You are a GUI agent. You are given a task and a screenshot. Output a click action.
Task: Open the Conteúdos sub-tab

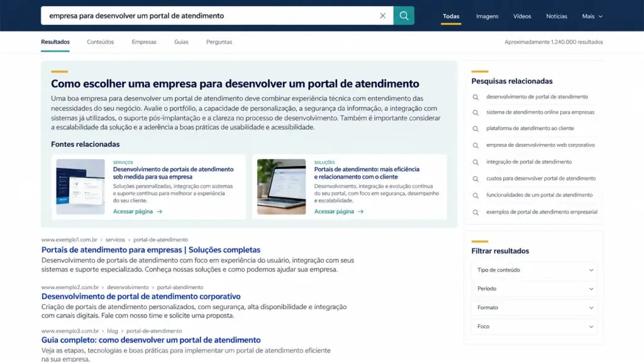tap(100, 42)
